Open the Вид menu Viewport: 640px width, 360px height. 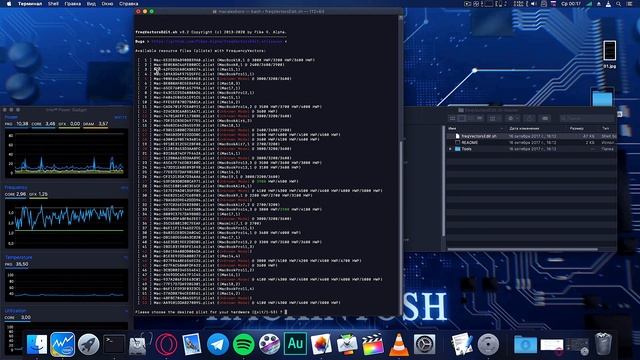click(91, 4)
